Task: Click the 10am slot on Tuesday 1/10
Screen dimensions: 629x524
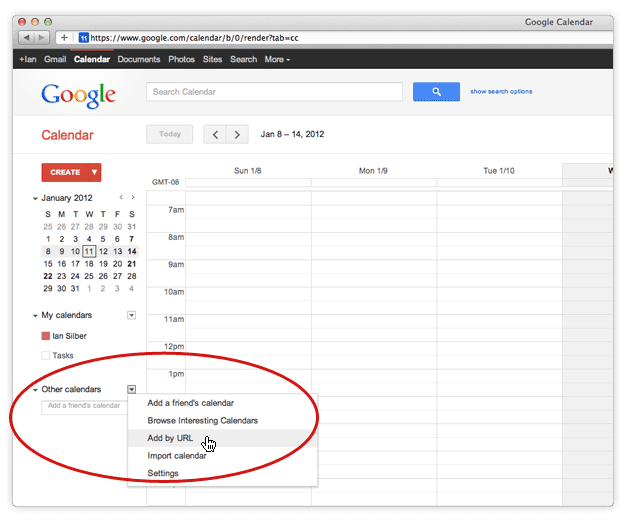Action: pos(499,294)
